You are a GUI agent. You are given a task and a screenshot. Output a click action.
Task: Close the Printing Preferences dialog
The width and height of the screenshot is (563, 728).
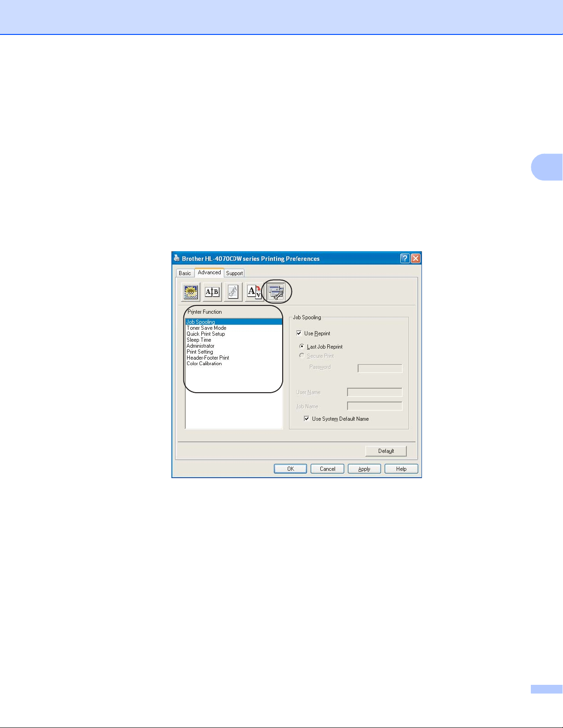(x=415, y=258)
